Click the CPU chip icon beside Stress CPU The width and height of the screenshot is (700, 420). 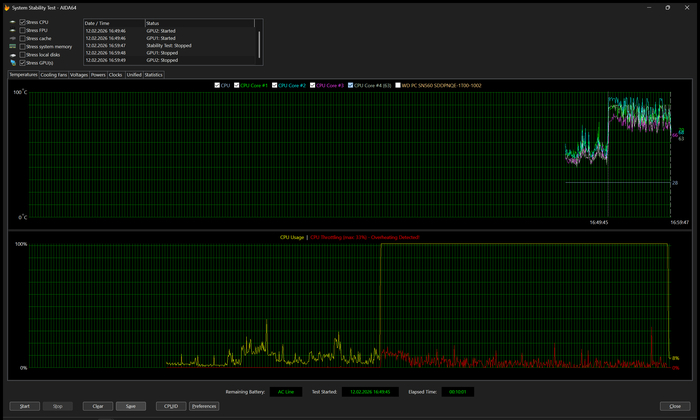pos(11,21)
